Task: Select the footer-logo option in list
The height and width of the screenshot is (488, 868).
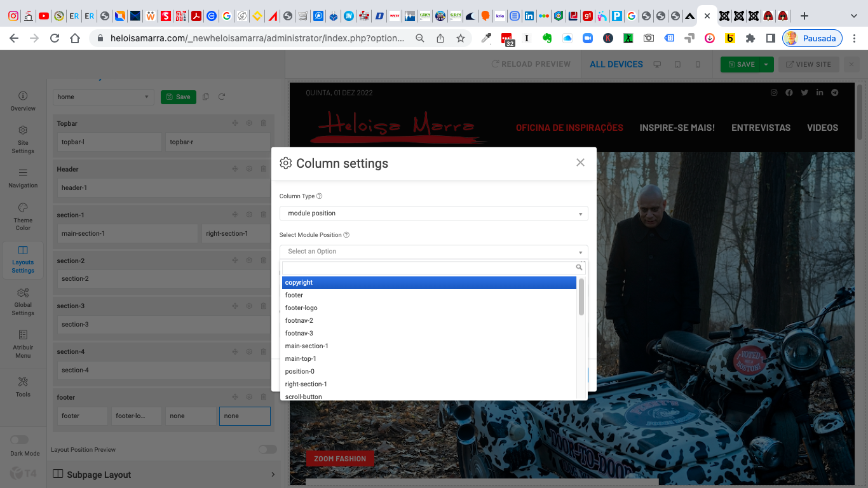Action: pyautogui.click(x=301, y=308)
